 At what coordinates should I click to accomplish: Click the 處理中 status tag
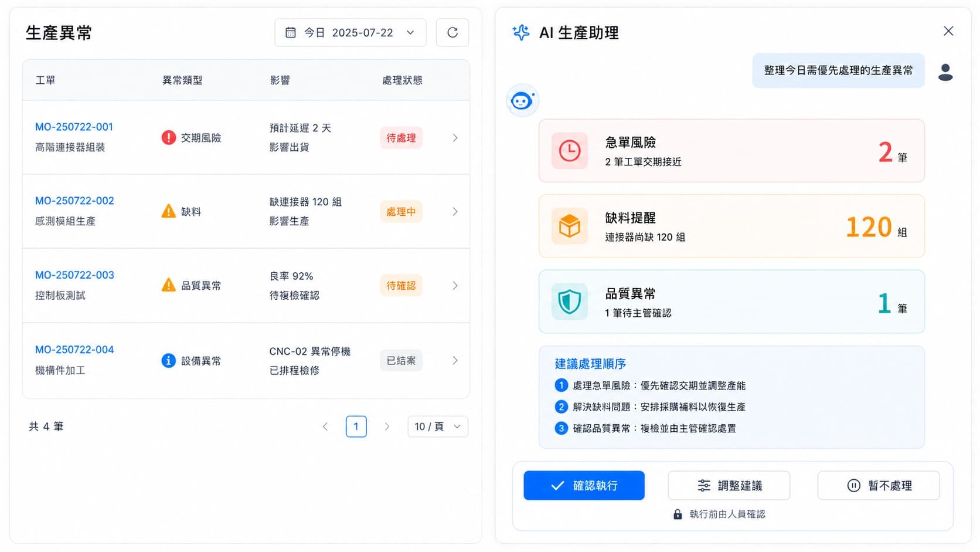(401, 211)
